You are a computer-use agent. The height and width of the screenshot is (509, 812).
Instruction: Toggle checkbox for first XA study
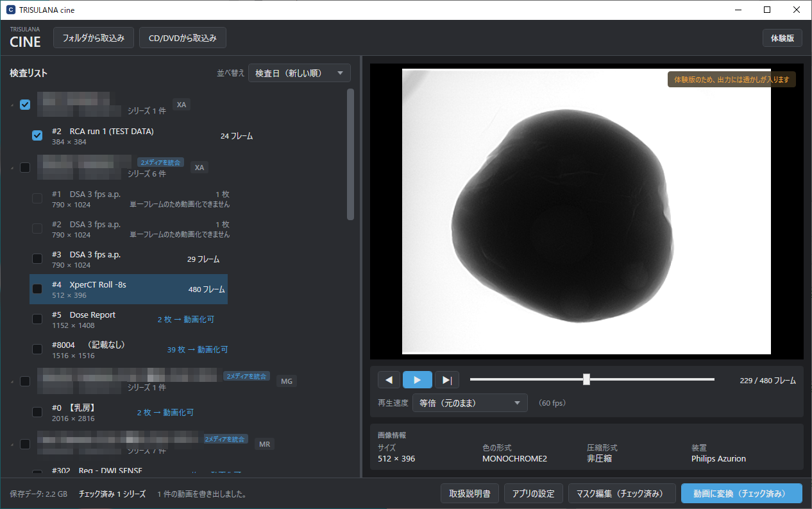(x=25, y=105)
